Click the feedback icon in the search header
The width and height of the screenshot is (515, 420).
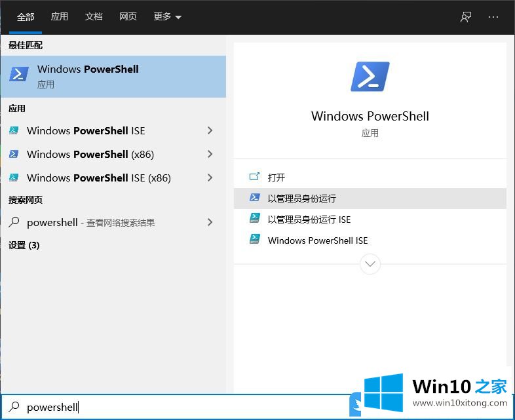pyautogui.click(x=466, y=17)
